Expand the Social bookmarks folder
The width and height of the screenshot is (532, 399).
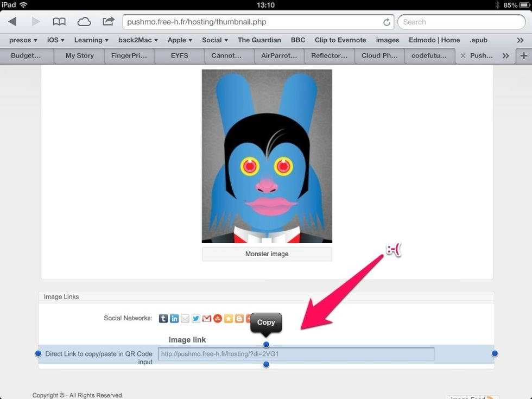pyautogui.click(x=215, y=40)
